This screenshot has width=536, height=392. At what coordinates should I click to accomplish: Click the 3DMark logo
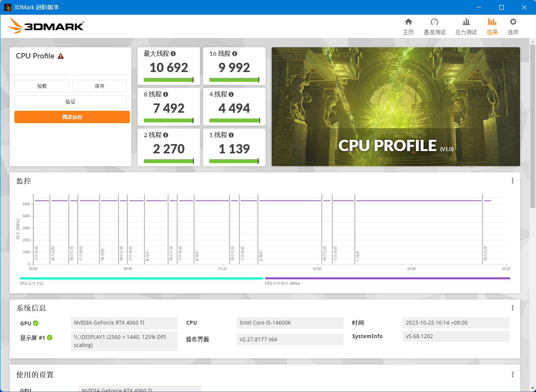[x=46, y=26]
